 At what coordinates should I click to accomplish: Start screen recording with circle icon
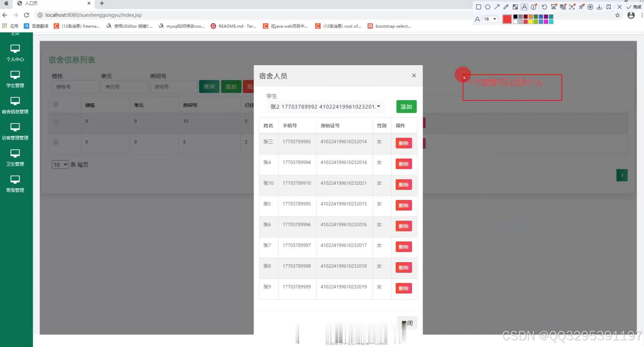pos(590,7)
